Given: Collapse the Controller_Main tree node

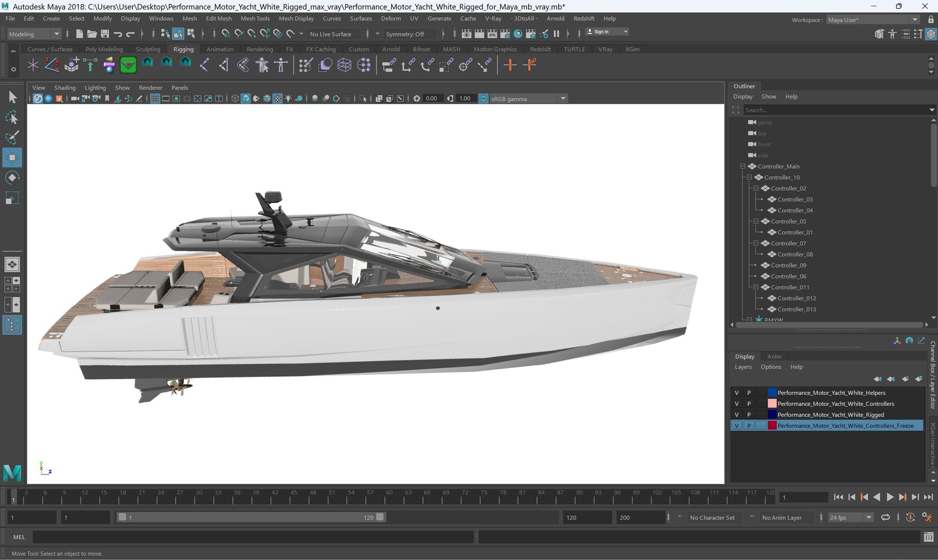Looking at the screenshot, I should click(x=742, y=166).
